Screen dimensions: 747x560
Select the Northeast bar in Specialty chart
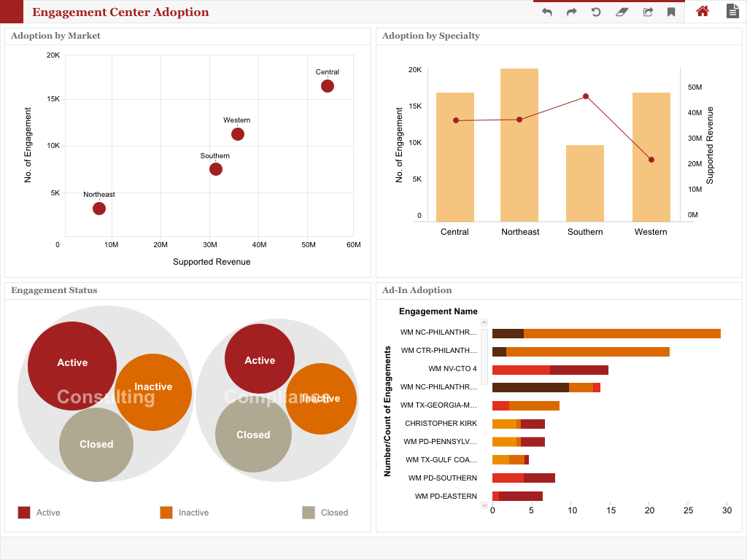[x=519, y=144]
